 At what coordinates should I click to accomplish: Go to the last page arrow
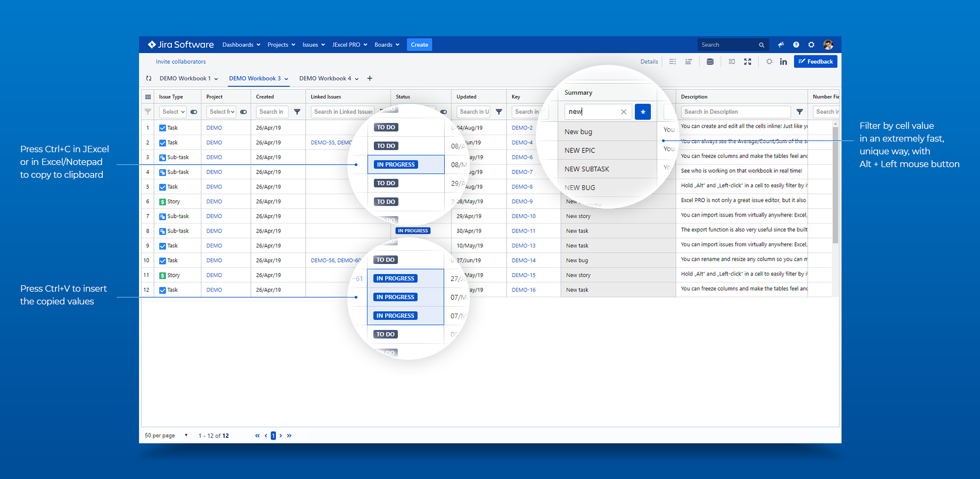(x=289, y=435)
